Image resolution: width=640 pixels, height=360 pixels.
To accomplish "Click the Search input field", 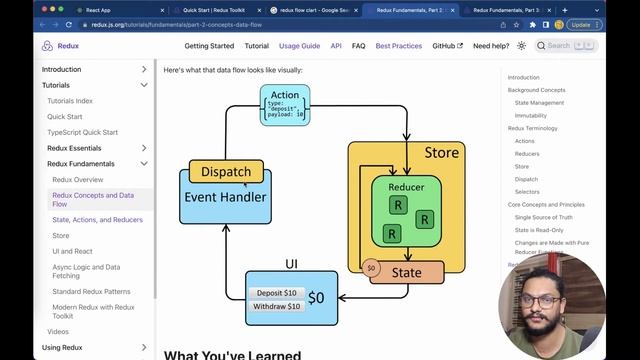I will point(566,46).
